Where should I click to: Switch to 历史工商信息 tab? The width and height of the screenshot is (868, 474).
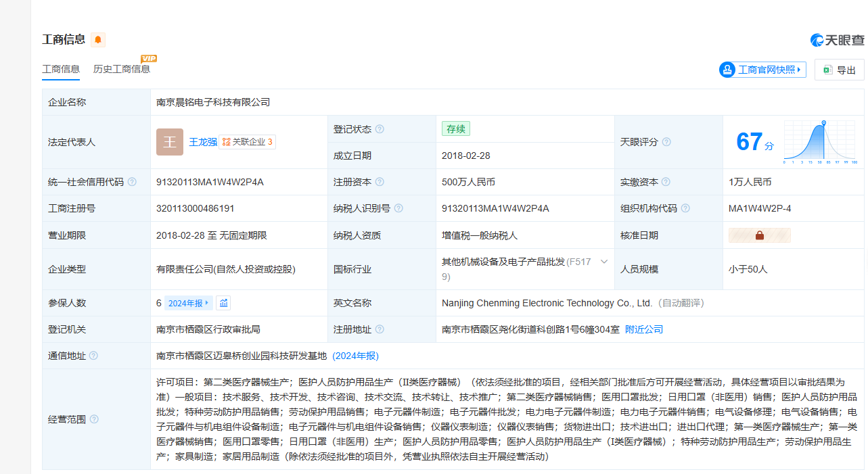pos(122,69)
